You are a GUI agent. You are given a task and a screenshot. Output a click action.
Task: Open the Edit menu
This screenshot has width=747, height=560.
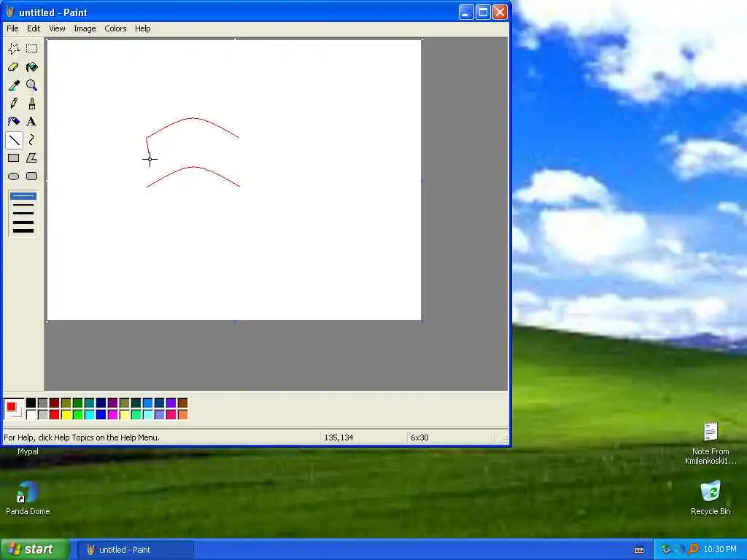[34, 28]
